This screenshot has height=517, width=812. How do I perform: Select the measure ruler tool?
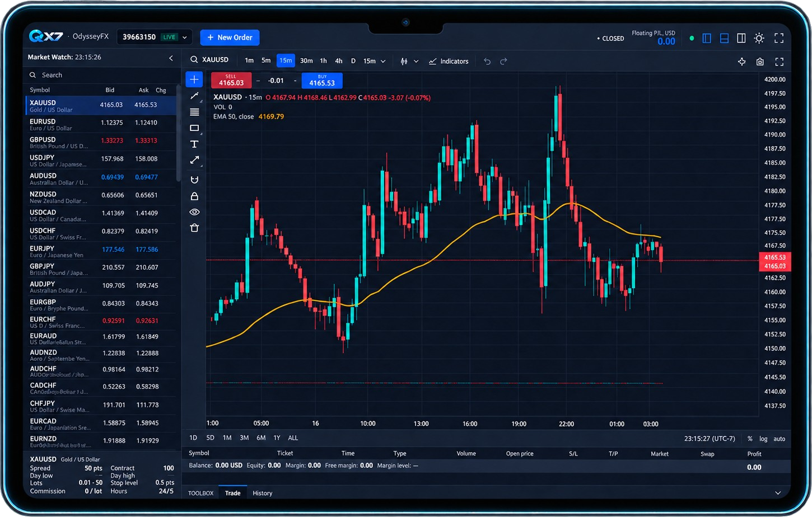[x=194, y=161]
